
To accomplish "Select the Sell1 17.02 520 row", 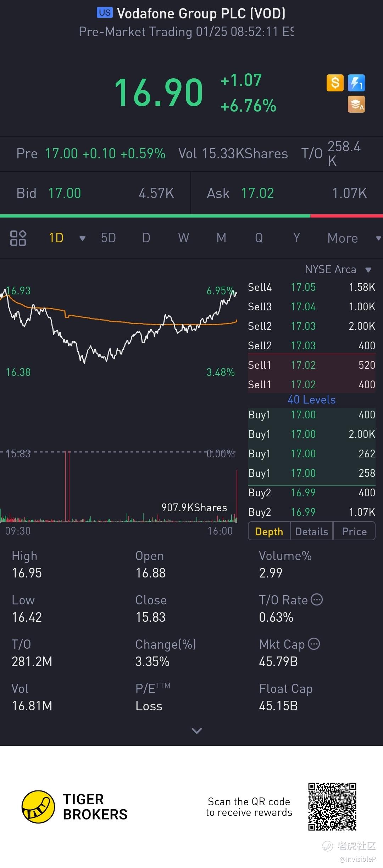I will point(312,365).
